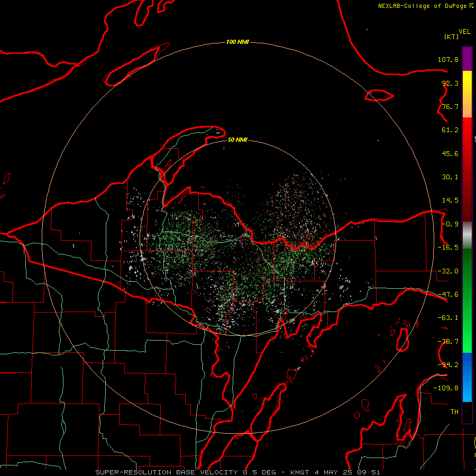Click the Super-Resolution Base Velocity caption text
The height and width of the screenshot is (476, 476).
click(x=237, y=472)
